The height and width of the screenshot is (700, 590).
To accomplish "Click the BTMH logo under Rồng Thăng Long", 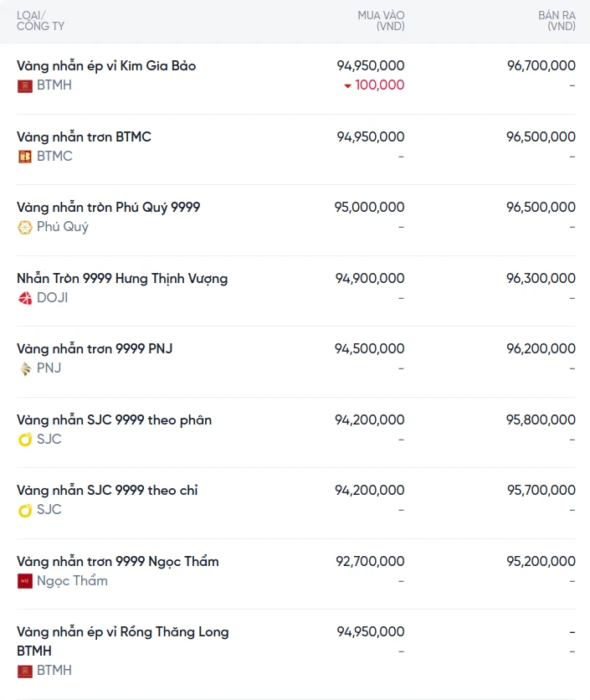I will click(25, 671).
